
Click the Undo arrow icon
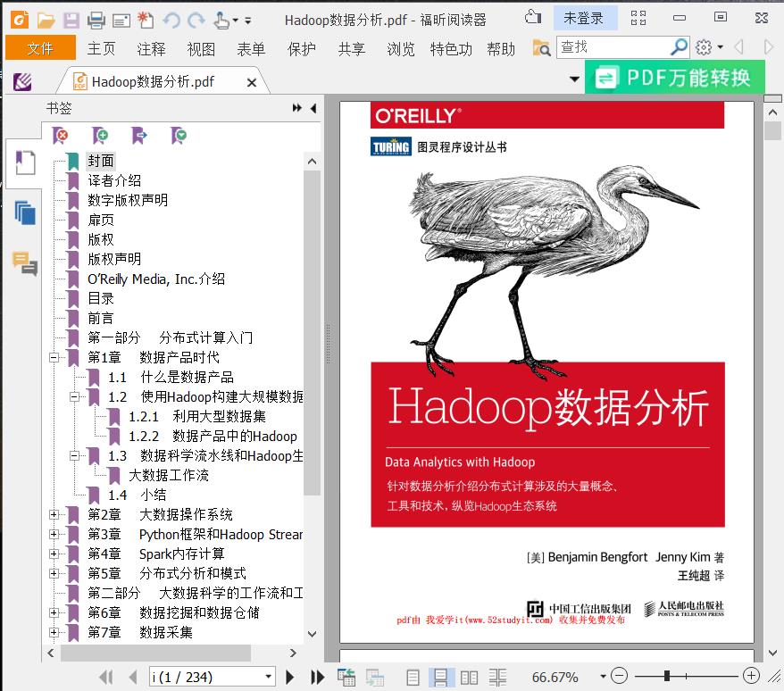tap(171, 20)
